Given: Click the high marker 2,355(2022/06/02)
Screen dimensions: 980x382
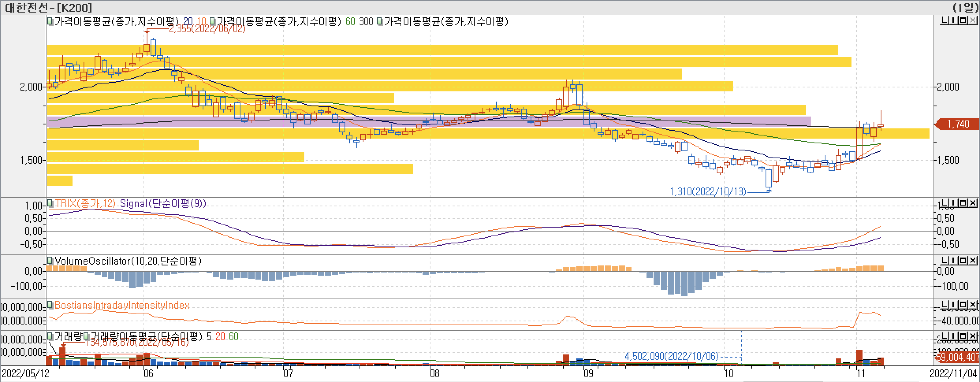Looking at the screenshot, I should [x=207, y=29].
